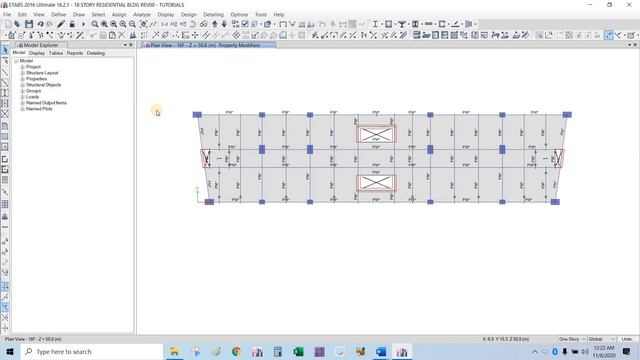This screenshot has height=360, width=640.
Task: Expand the Loads tree node
Action: [22, 97]
